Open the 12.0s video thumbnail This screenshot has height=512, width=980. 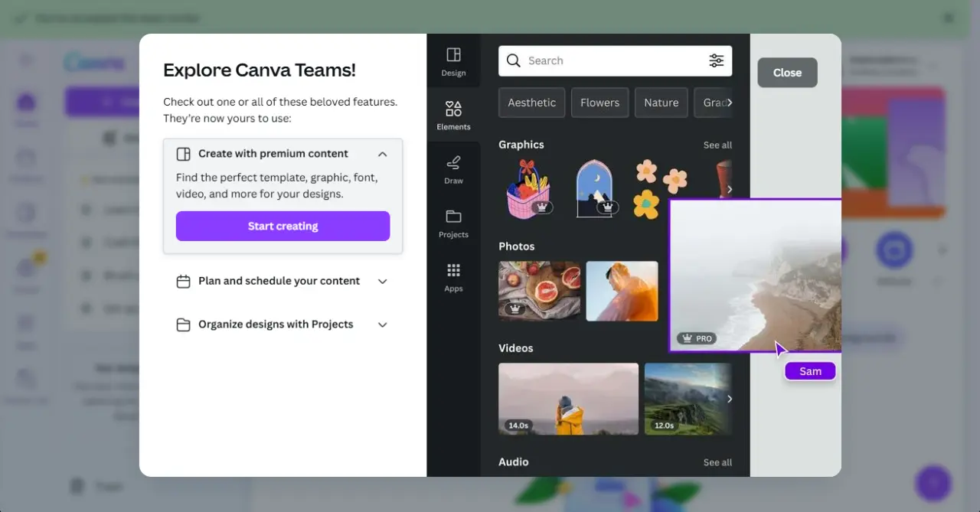[x=688, y=399]
